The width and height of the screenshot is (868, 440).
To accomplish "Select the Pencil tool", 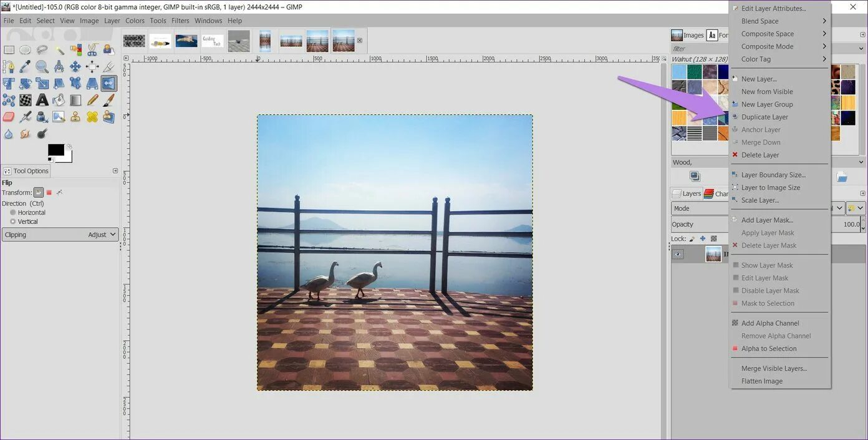I will tap(92, 100).
